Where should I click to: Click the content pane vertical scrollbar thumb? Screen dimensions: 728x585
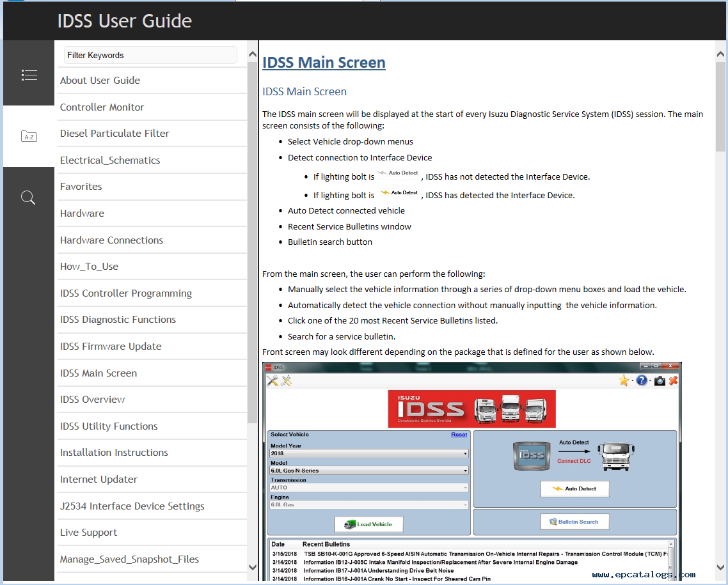[720, 106]
